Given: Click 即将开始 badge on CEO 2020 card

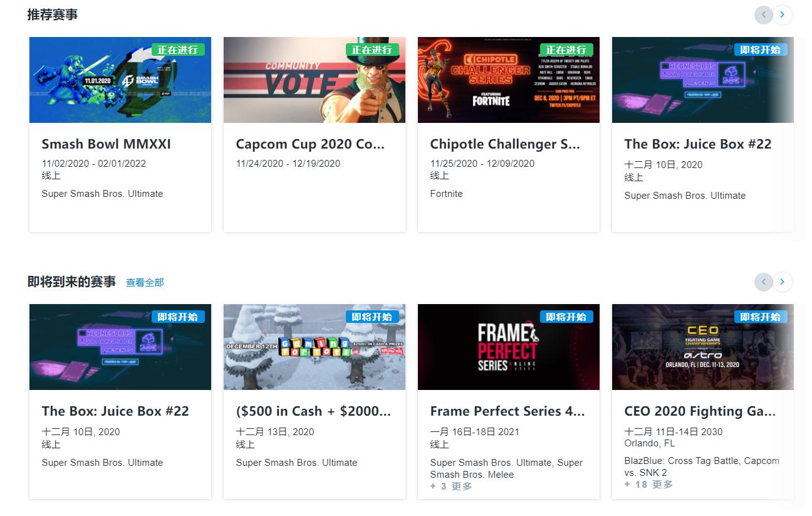Looking at the screenshot, I should click(761, 317).
